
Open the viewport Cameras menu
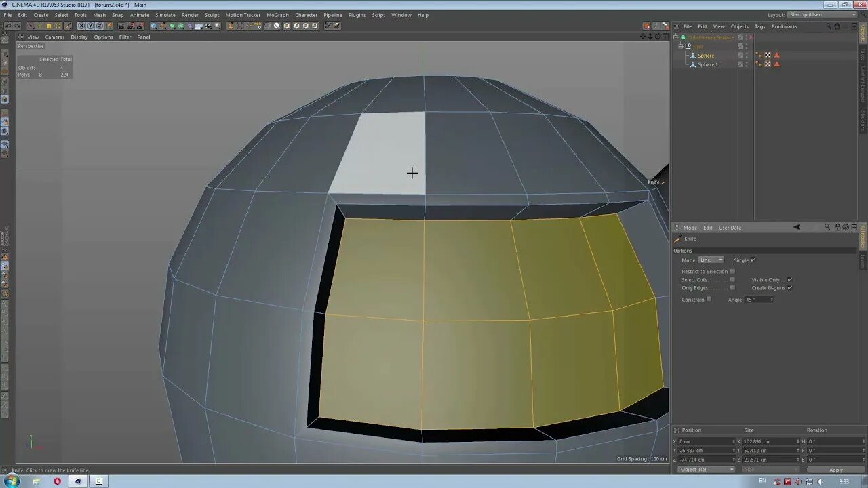coord(55,37)
